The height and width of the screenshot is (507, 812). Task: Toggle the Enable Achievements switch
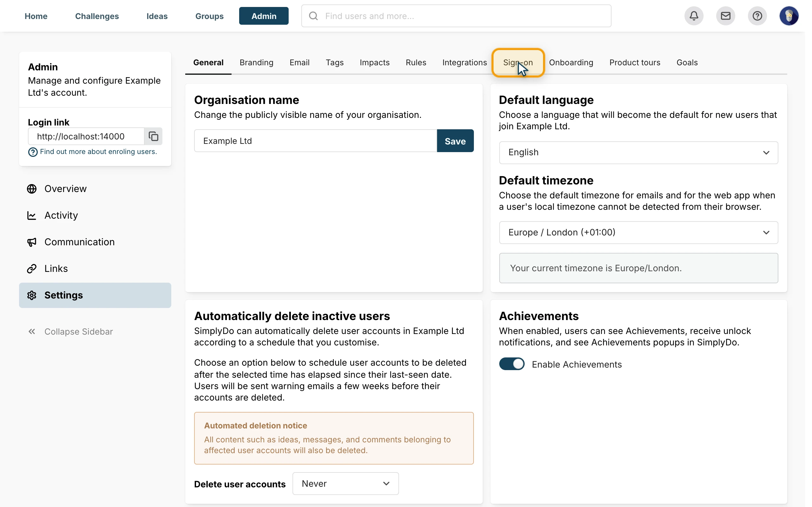click(512, 364)
